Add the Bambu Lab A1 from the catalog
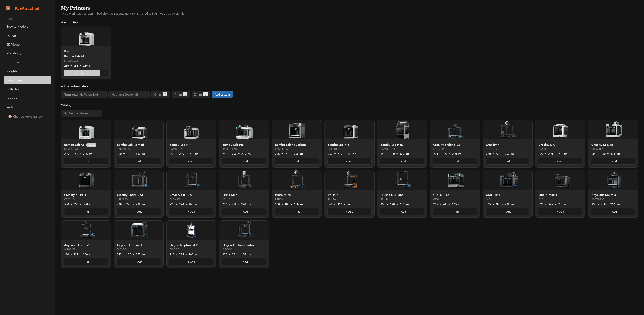The image size is (644, 315). (x=86, y=161)
